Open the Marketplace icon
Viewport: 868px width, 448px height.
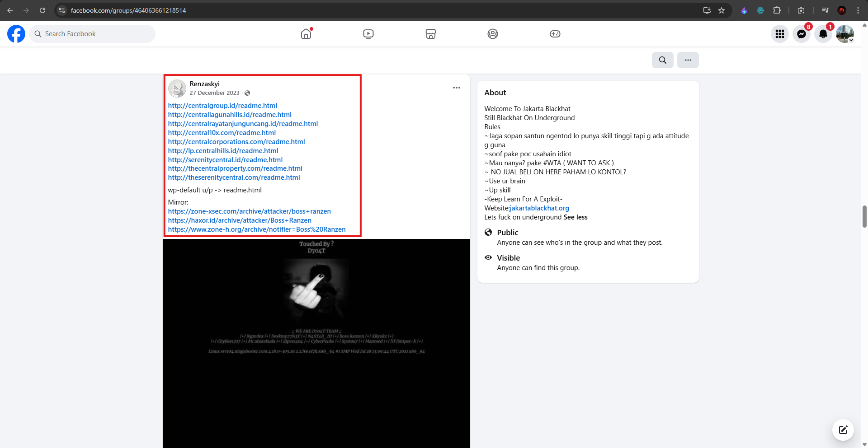click(x=431, y=34)
